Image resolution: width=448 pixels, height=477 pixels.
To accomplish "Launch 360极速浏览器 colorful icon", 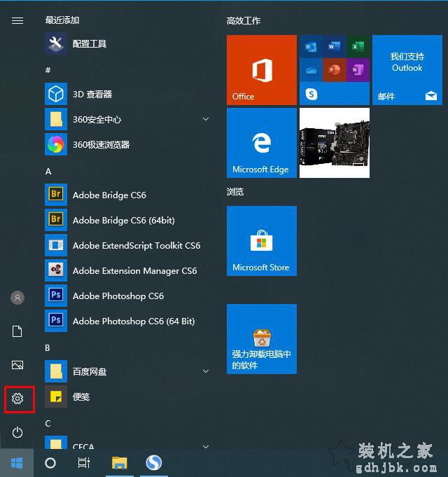I will click(56, 144).
